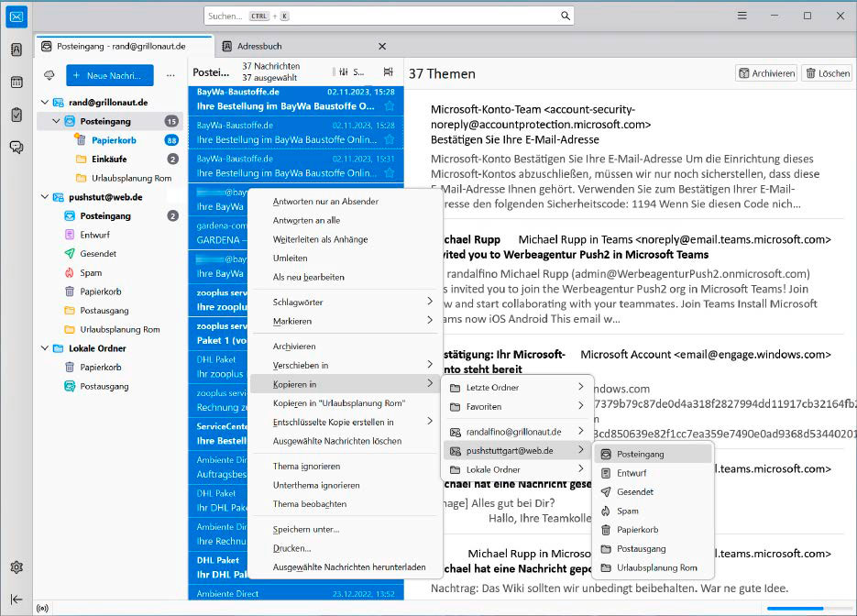Expand Letzte Ordner submenu
This screenshot has width=857, height=616.
[x=517, y=388]
